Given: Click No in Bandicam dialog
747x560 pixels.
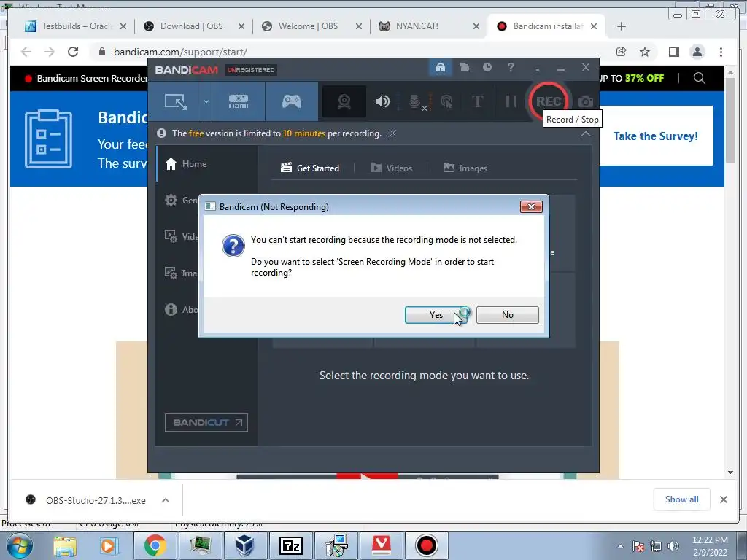Looking at the screenshot, I should click(508, 315).
